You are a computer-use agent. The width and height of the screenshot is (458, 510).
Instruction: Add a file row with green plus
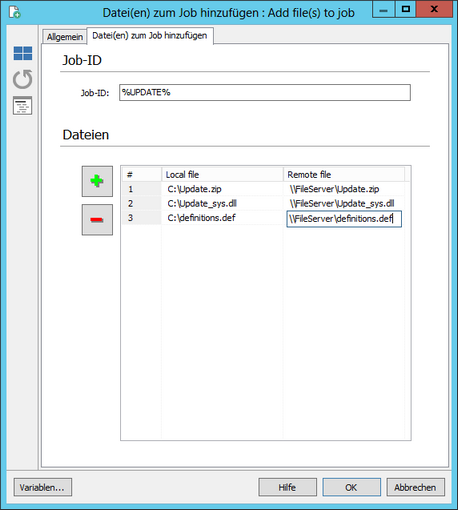click(x=97, y=181)
